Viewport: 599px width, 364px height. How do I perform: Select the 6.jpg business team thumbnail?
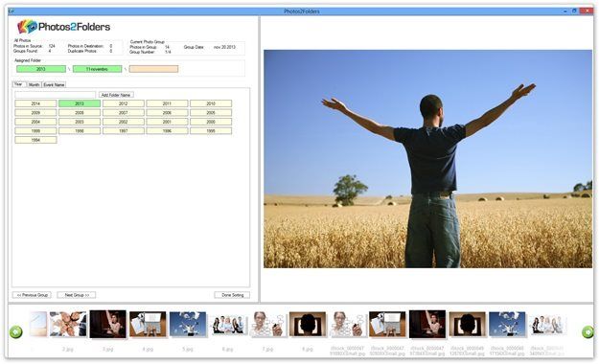(228, 324)
